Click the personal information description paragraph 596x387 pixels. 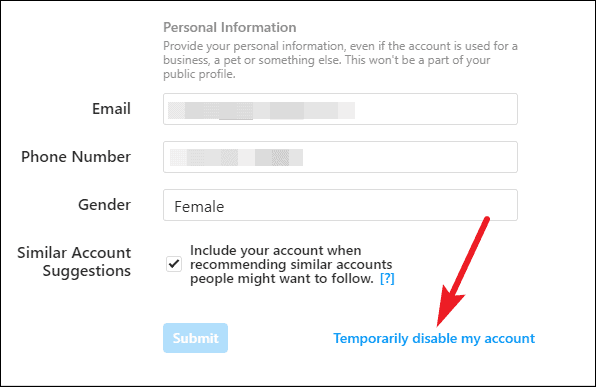click(x=340, y=60)
